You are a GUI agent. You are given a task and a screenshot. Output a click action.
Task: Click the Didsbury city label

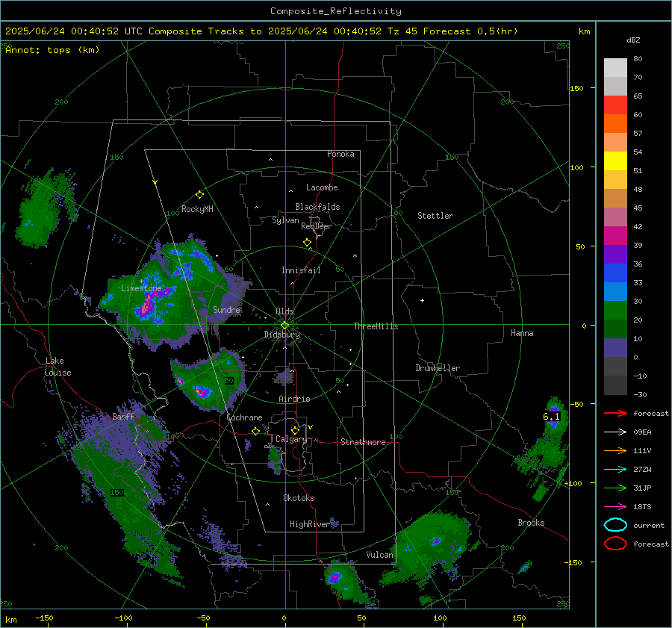pos(282,335)
